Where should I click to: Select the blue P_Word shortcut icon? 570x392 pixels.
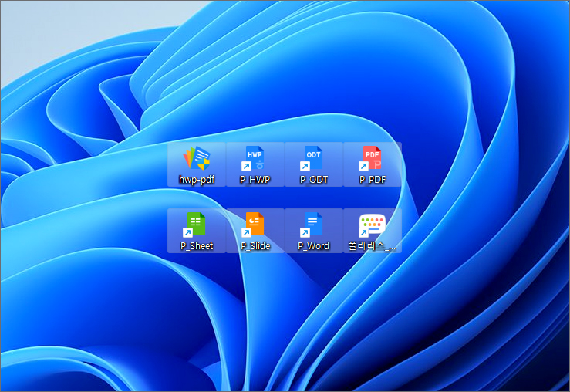pos(312,225)
